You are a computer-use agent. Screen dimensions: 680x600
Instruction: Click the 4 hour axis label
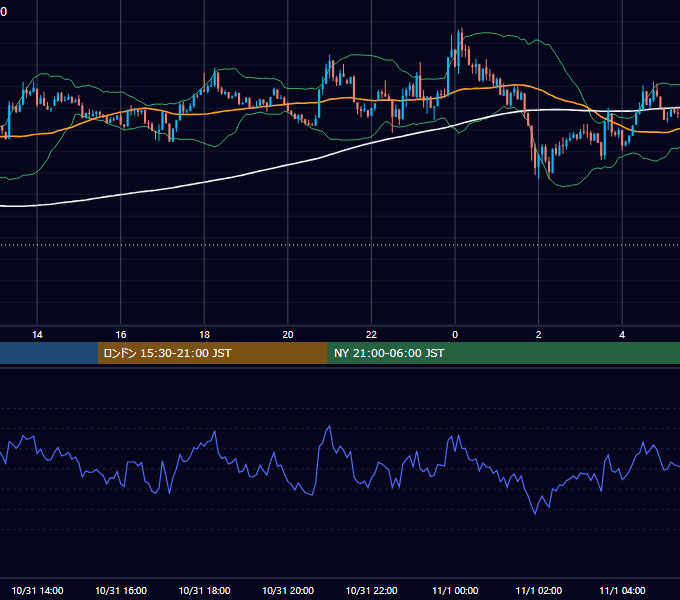622,335
